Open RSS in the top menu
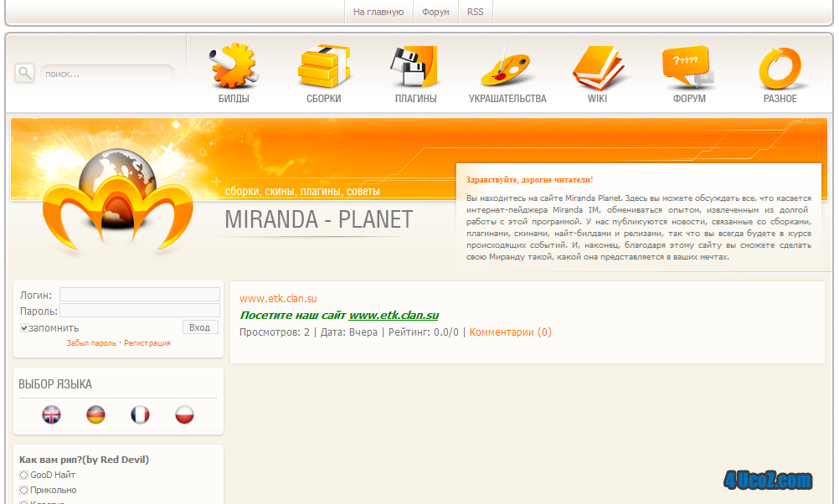Viewport: 839px width, 504px height. tap(475, 12)
